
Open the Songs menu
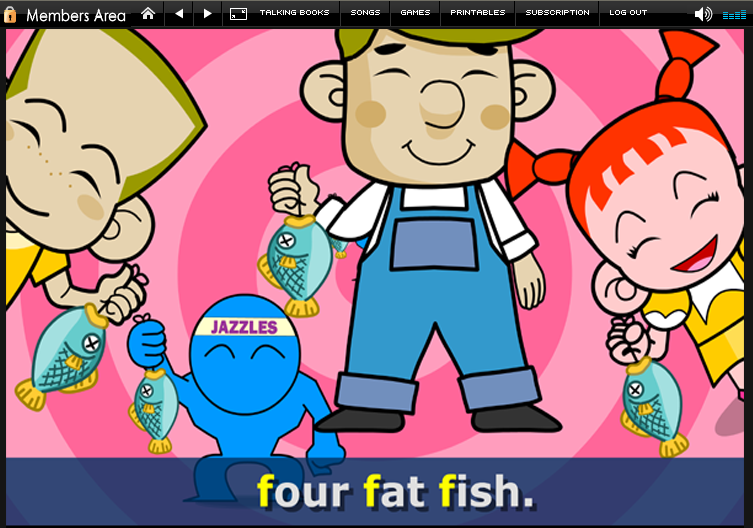(x=365, y=12)
